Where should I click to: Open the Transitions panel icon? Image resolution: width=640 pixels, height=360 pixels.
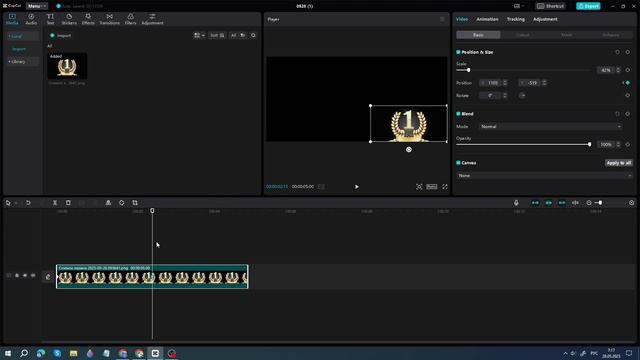(109, 19)
